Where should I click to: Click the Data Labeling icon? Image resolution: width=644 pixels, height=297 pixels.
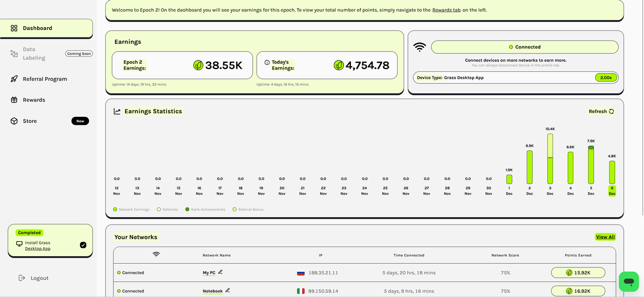click(14, 54)
